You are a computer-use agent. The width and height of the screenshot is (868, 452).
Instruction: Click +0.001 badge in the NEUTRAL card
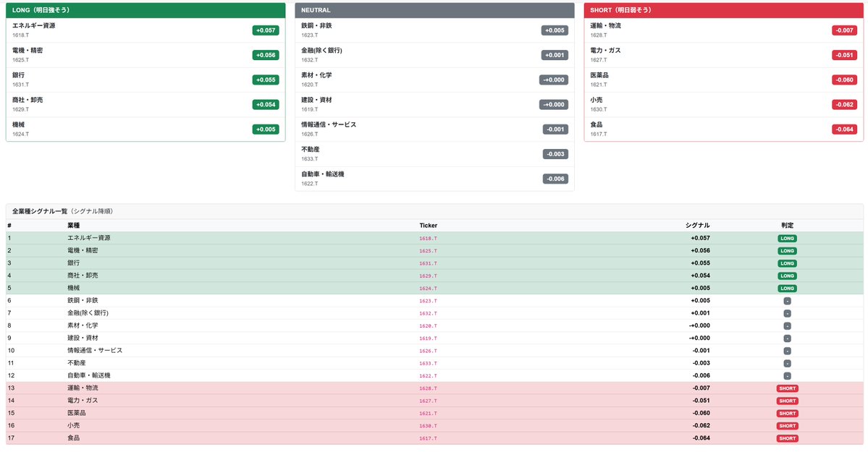tap(555, 55)
